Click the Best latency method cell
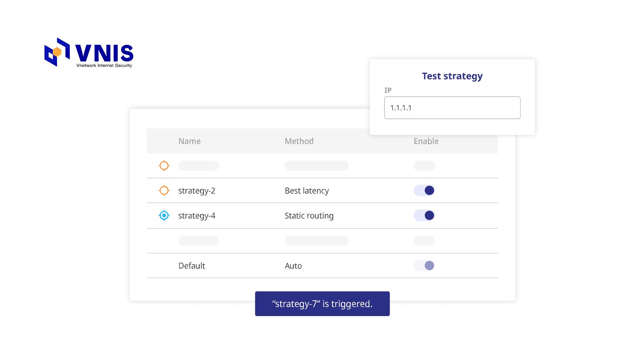Viewport: 644px width, 362px height. (x=307, y=191)
